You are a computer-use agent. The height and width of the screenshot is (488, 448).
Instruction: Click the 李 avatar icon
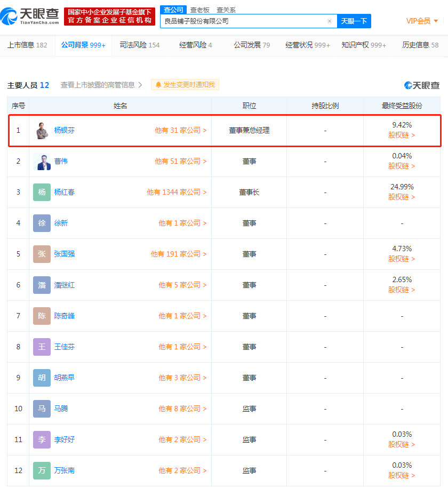coord(42,439)
